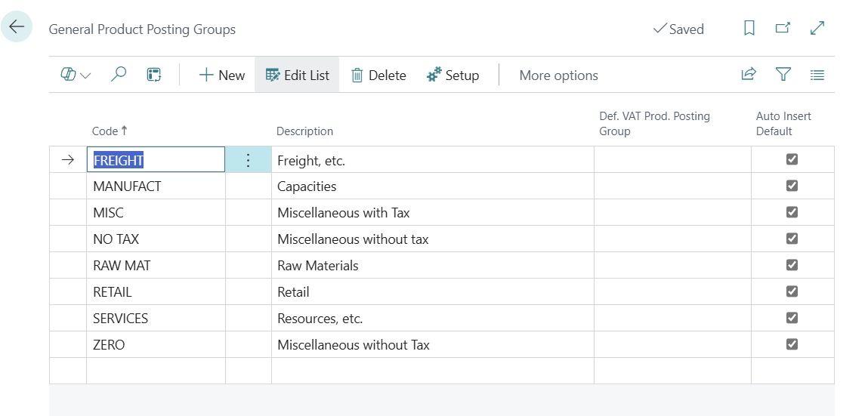Toggle Auto Insert Default for FREIGHT
This screenshot has width=868, height=416.
tap(792, 159)
